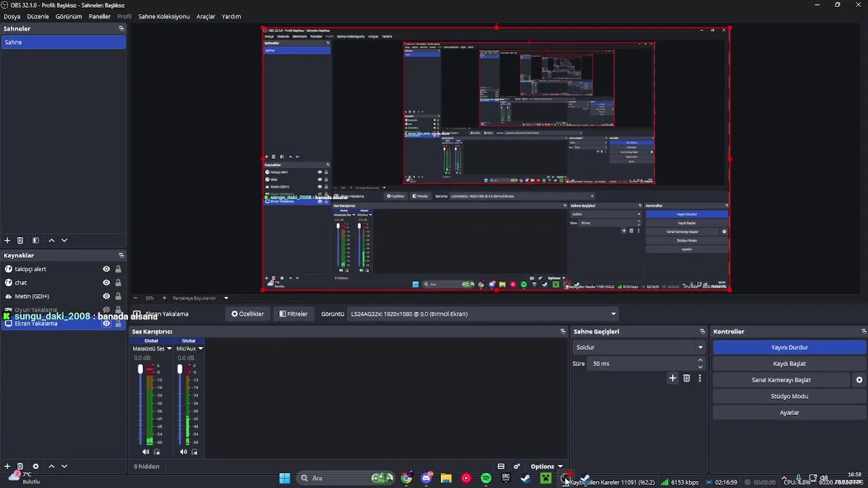Screen dimensions: 868x488
Task: Pop out the Kaynaklar dock
Action: pos(121,256)
